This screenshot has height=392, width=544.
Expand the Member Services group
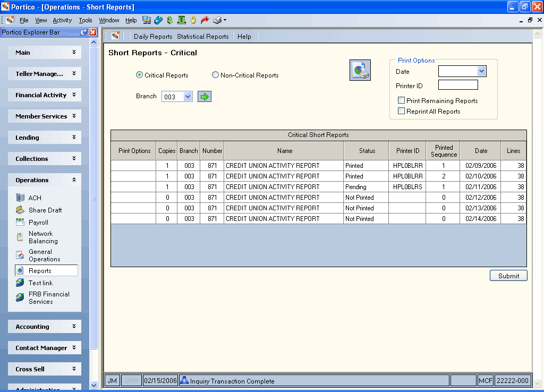[45, 116]
